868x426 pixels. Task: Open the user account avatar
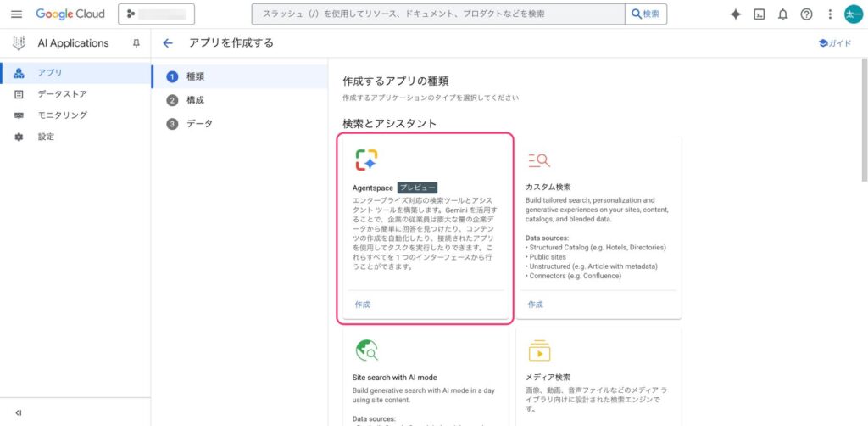(x=853, y=14)
